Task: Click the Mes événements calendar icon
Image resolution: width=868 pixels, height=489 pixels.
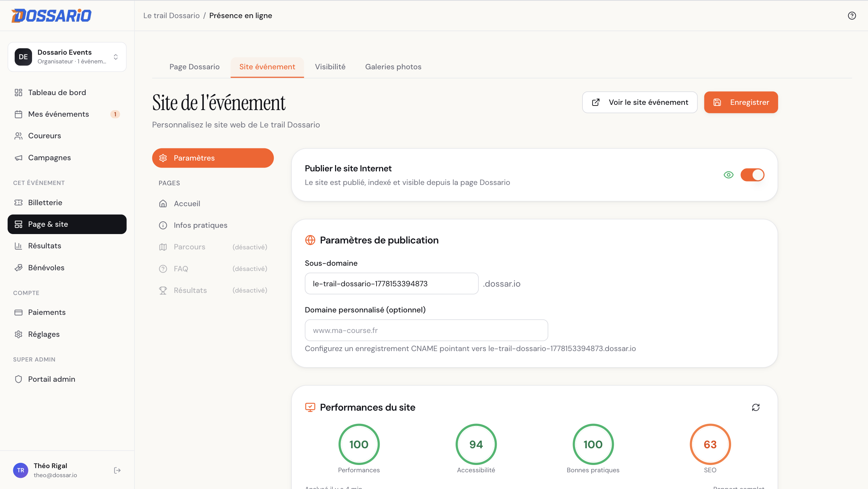Action: (18, 114)
